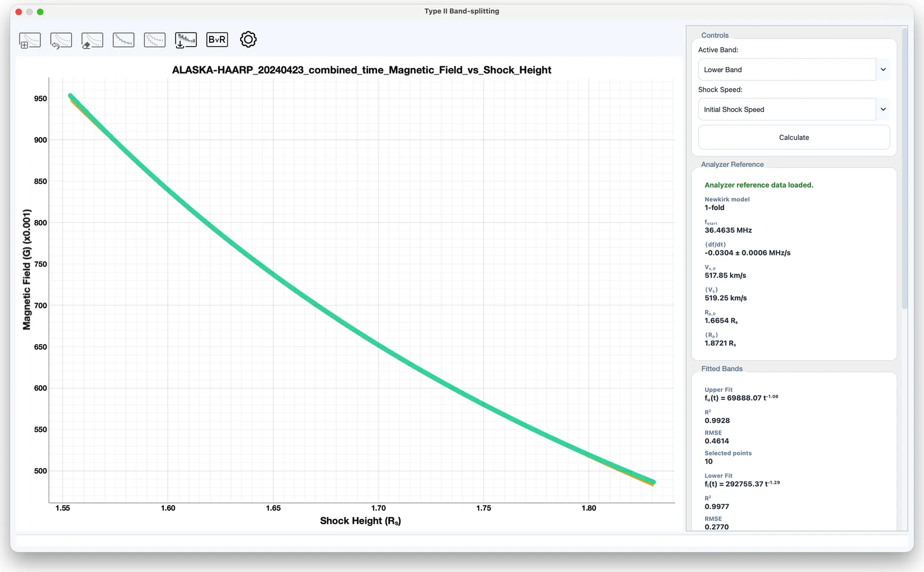Click the Selected points count 10
Viewport: 924px width, 572px height.
(709, 462)
